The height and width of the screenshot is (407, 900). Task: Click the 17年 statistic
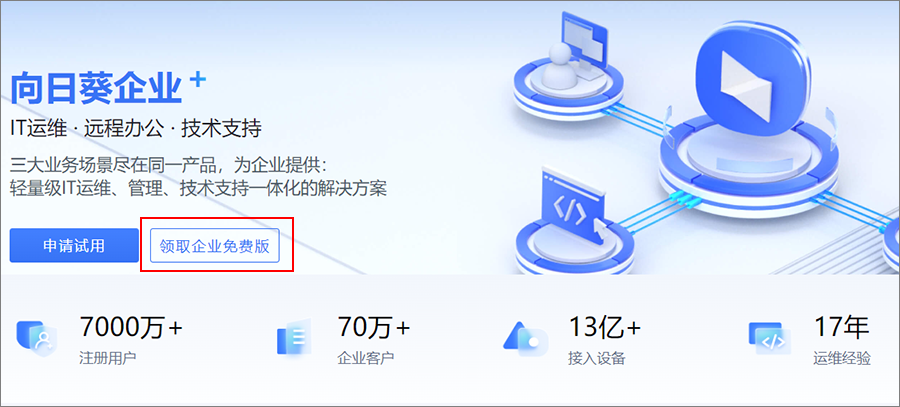[842, 327]
